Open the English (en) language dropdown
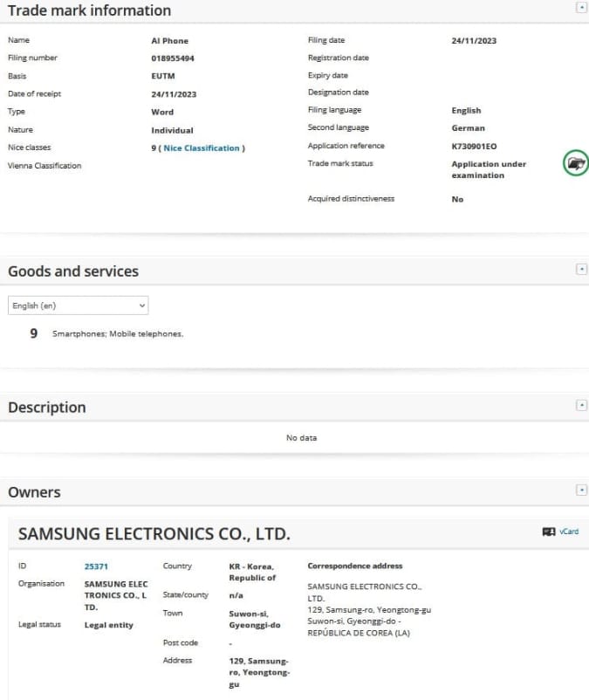Image resolution: width=589 pixels, height=700 pixels. [78, 305]
